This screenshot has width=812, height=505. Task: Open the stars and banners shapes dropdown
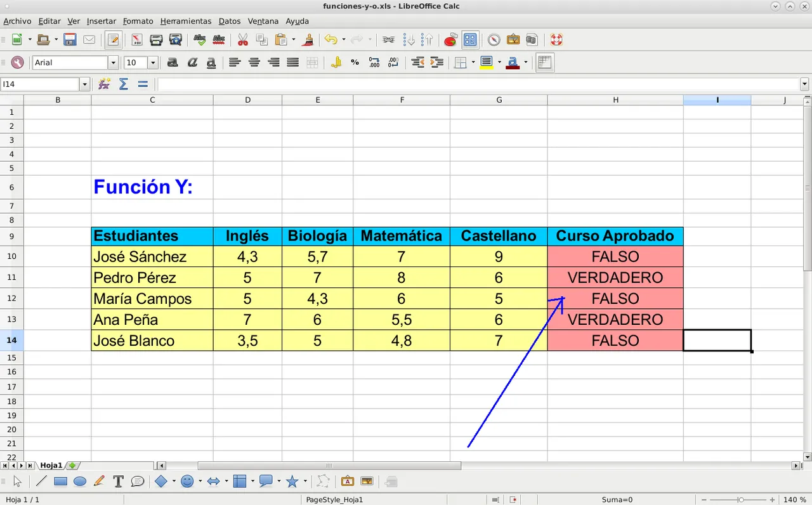[x=304, y=481]
